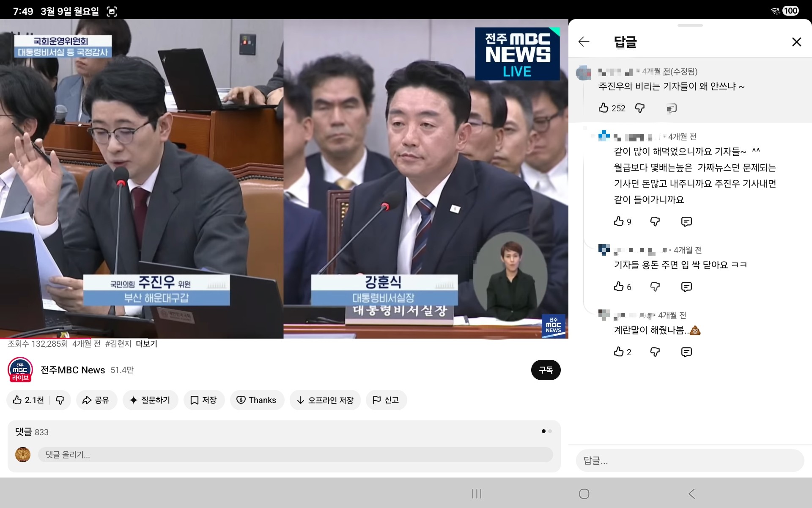Open reply bubble icon under the 252-like comment
This screenshot has height=508, width=812.
[x=672, y=108]
